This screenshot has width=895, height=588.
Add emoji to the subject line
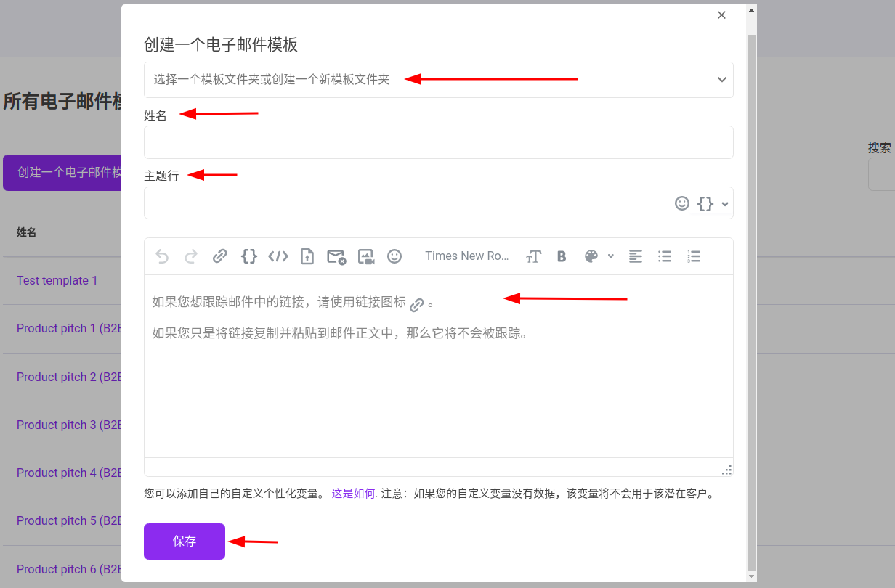682,203
